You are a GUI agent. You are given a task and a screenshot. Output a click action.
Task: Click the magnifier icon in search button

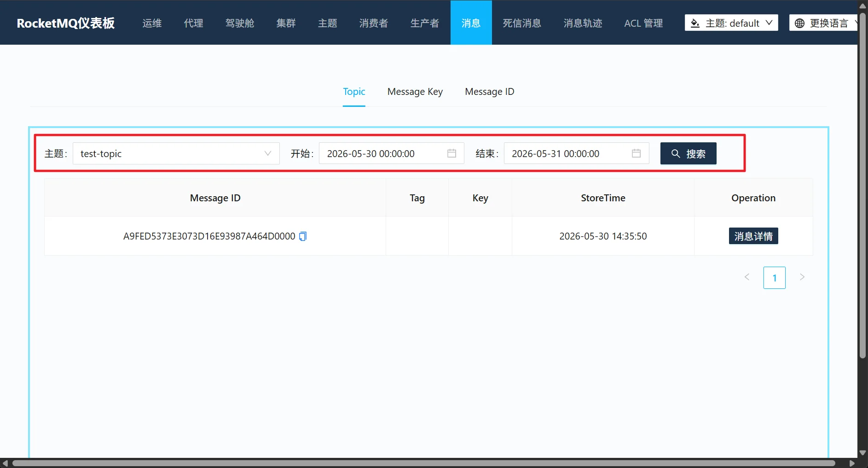tap(675, 153)
